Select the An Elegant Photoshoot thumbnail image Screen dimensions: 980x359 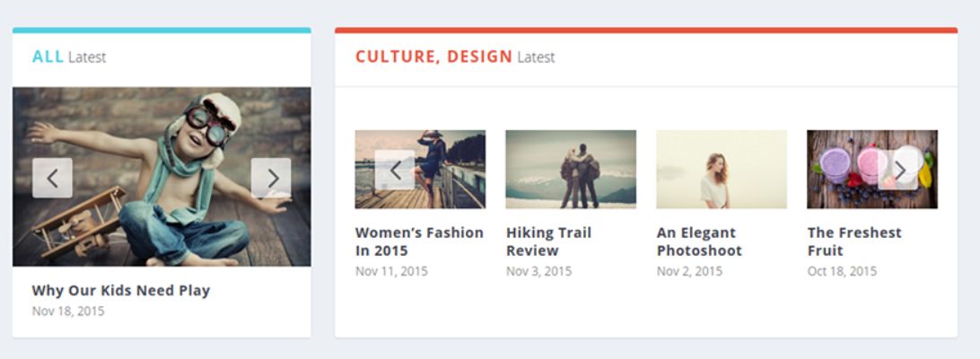722,170
